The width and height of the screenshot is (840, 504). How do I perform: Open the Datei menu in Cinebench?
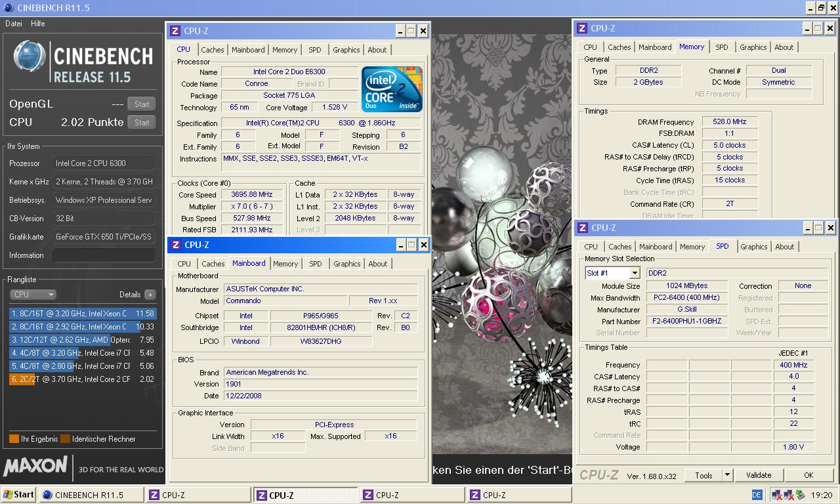[14, 24]
